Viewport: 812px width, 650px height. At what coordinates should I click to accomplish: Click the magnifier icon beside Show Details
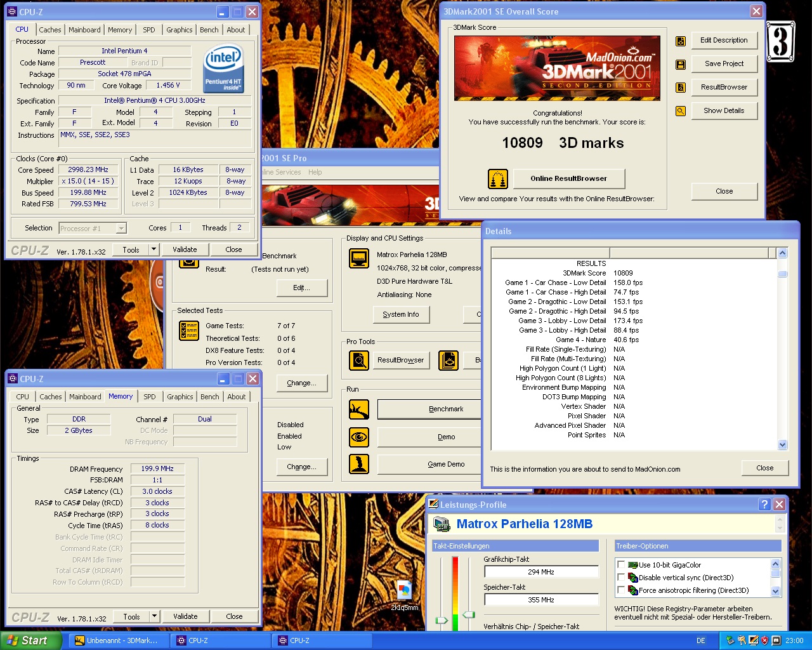681,111
